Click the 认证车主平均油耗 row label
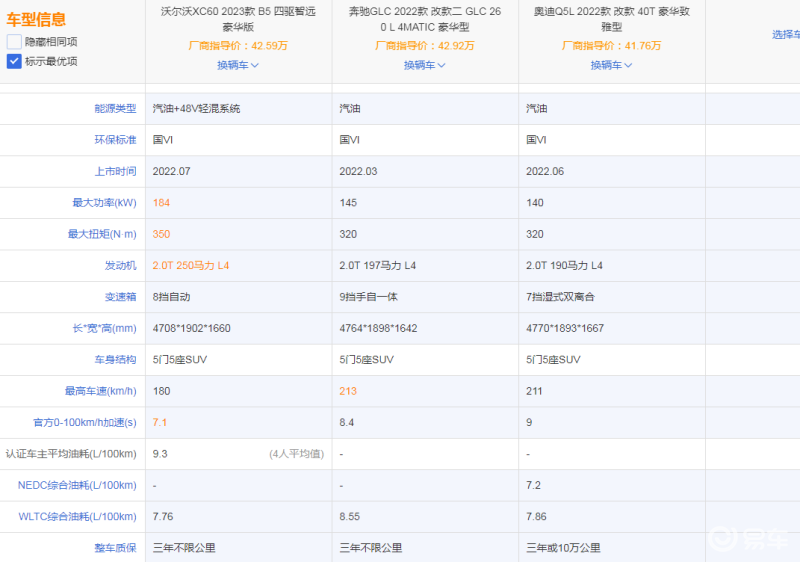The image size is (800, 562). tap(71, 454)
